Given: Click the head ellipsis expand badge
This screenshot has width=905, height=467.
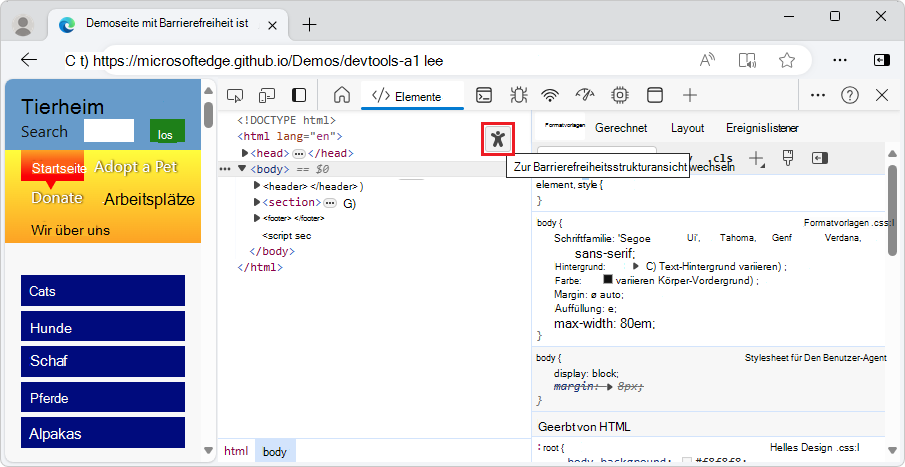Looking at the screenshot, I should click(298, 154).
